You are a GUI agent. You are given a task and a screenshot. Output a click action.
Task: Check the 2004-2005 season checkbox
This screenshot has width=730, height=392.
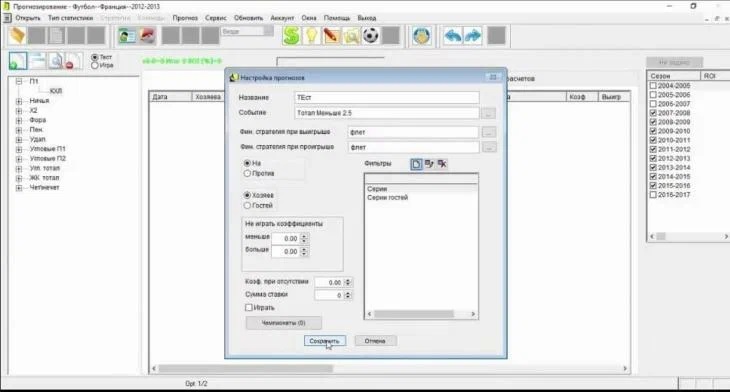pos(653,86)
